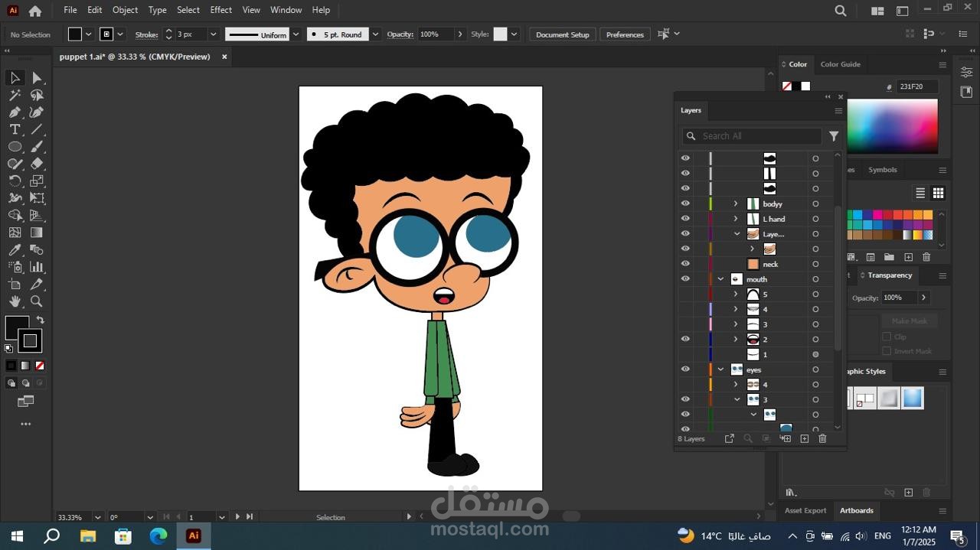980x550 pixels.
Task: Open the Effect menu
Action: 220,10
